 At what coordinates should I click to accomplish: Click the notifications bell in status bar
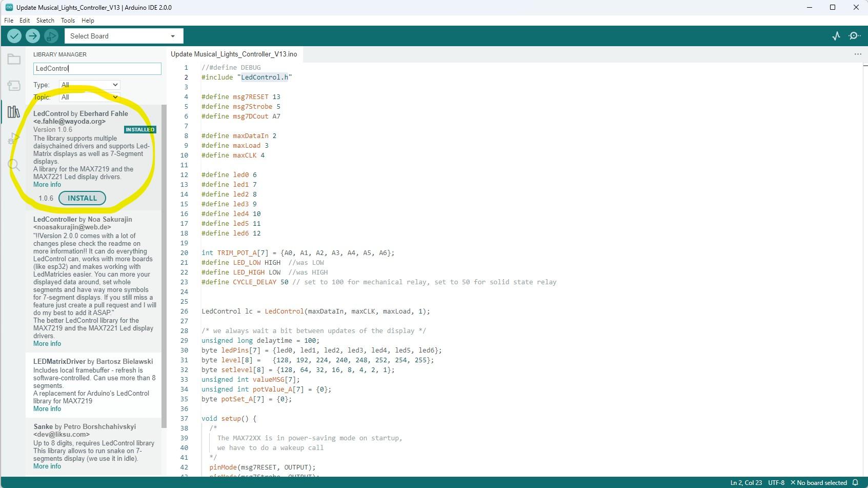(x=855, y=483)
